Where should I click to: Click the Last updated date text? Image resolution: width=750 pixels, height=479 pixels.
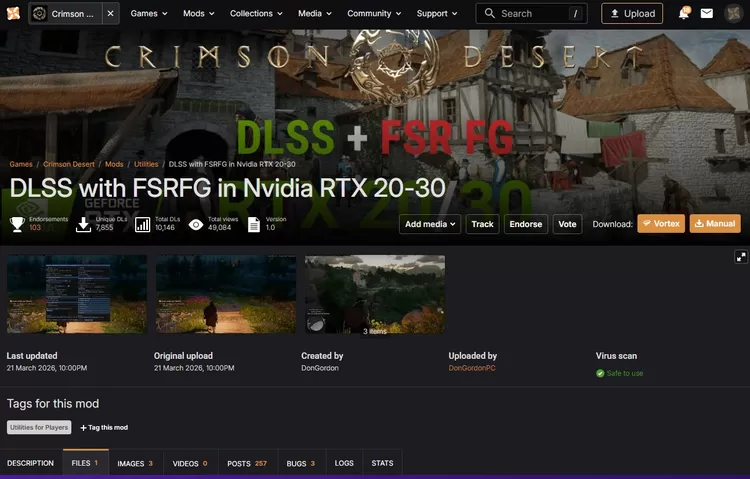46,368
